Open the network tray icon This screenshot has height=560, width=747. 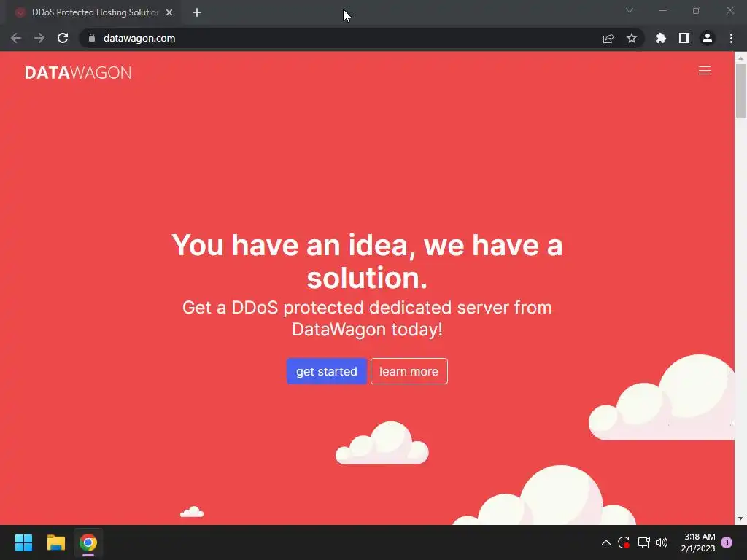click(644, 542)
